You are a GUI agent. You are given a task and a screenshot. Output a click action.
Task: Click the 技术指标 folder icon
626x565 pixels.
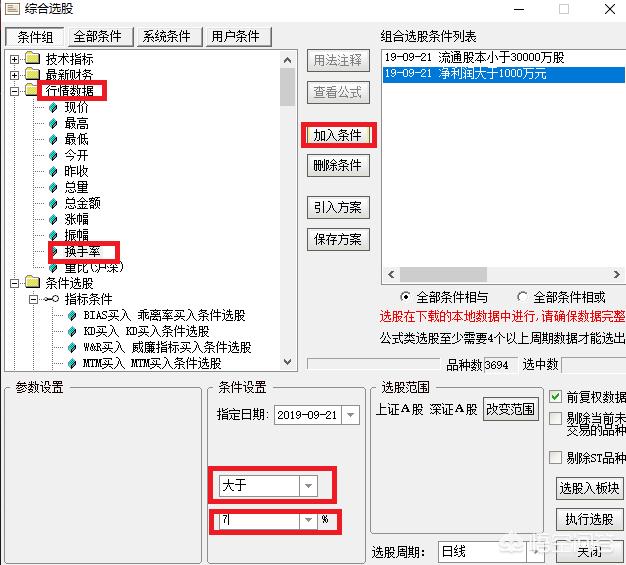[x=32, y=59]
